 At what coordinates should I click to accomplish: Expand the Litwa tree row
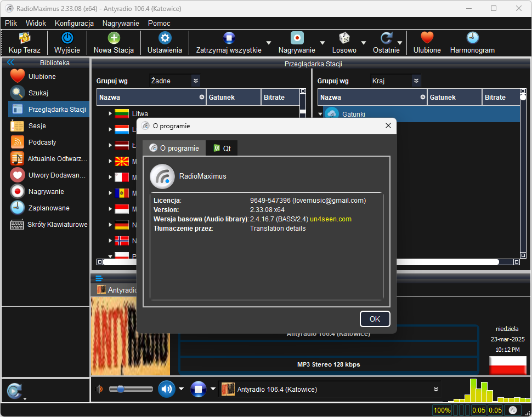point(110,113)
